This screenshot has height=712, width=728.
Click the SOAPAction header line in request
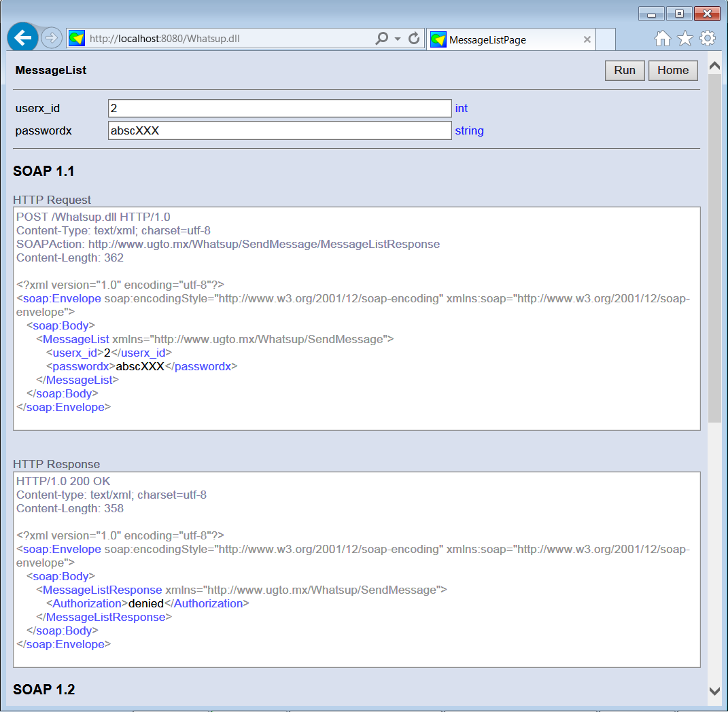coord(228,244)
